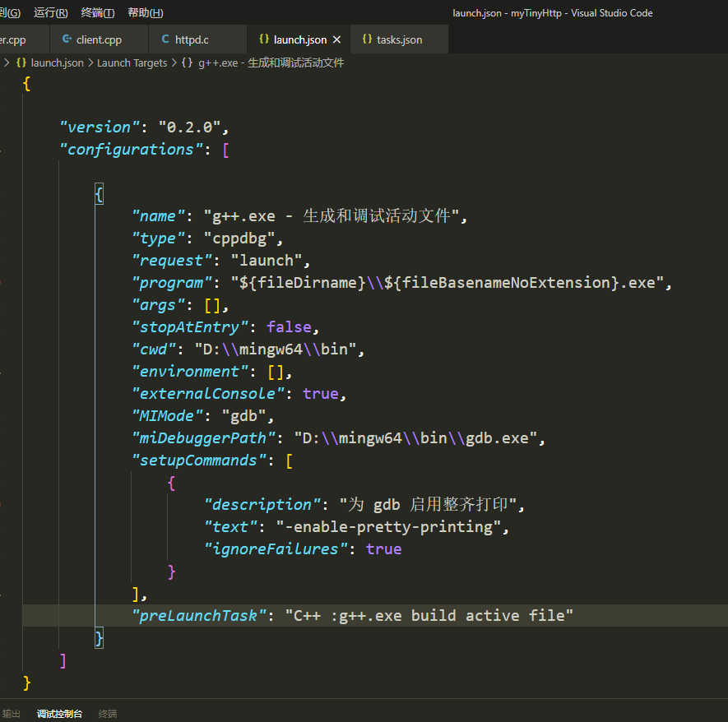Image resolution: width=728 pixels, height=722 pixels.
Task: Select the launch.json editor tab
Action: point(300,39)
